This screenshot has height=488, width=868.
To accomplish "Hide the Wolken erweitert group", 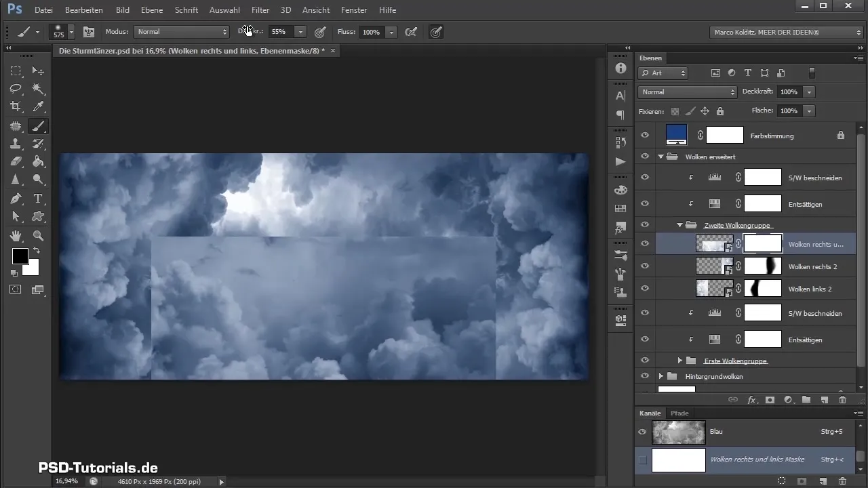I will (645, 156).
